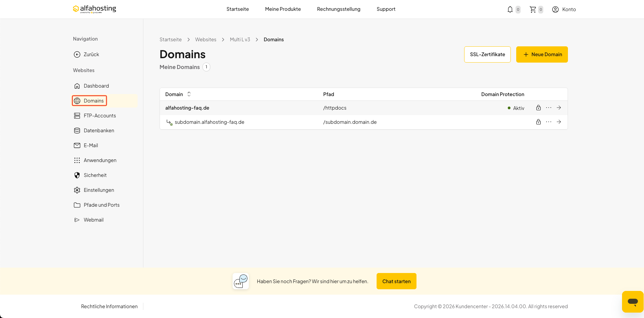Open Support menu

(386, 9)
